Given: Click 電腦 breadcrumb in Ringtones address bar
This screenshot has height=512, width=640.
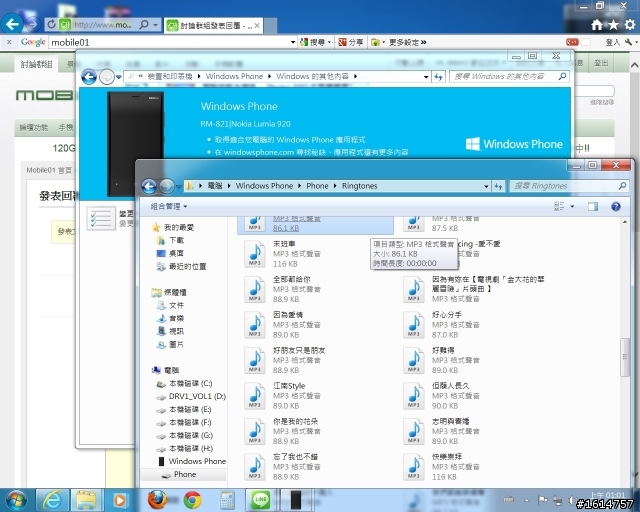Looking at the screenshot, I should (215, 186).
